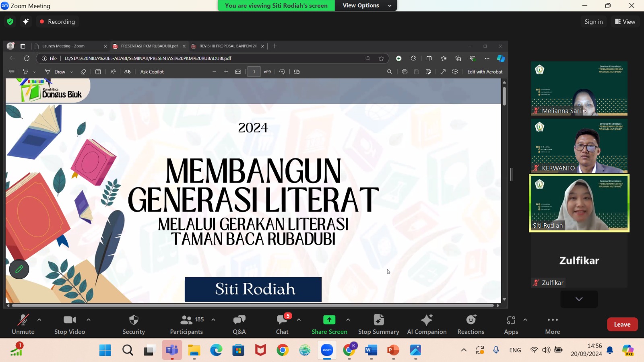Open the Chat panel
Screen dimensions: 644x362
click(282, 324)
